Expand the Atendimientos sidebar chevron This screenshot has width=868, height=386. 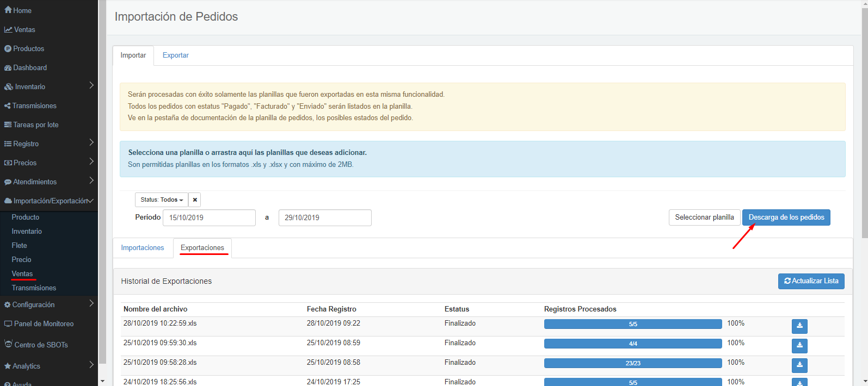pyautogui.click(x=91, y=181)
